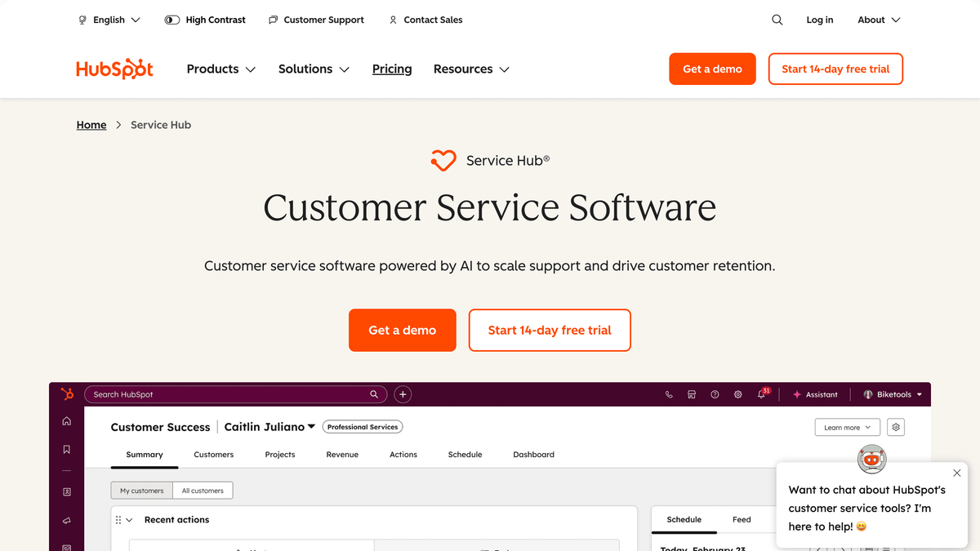Click the chat message about customer service tools
Image resolution: width=980 pixels, height=551 pixels.
(x=867, y=508)
